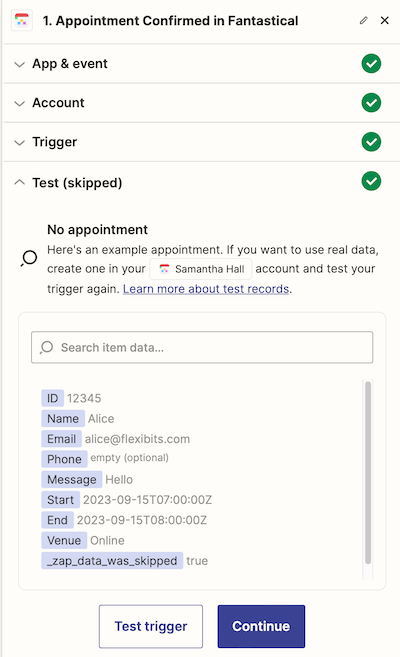Viewport: 400px width, 657px height.
Task: Focus the Search item data field
Action: tap(202, 347)
